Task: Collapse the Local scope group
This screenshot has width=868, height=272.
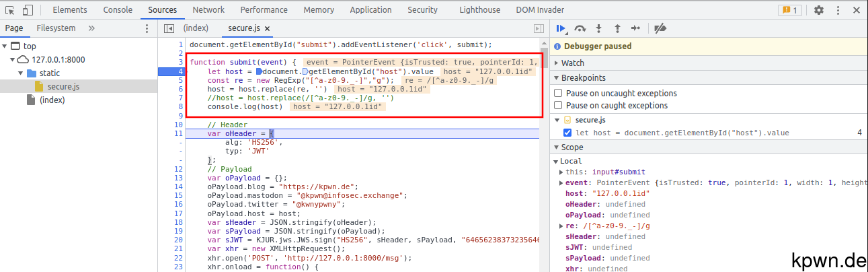Action: point(556,161)
